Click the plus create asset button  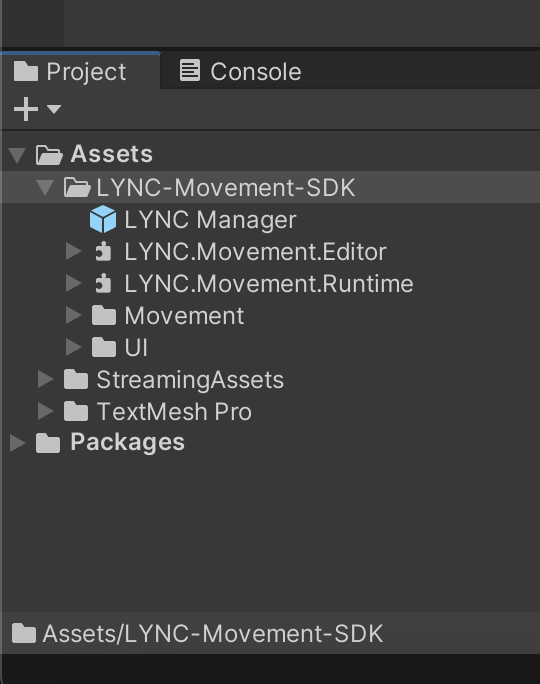pyautogui.click(x=26, y=109)
